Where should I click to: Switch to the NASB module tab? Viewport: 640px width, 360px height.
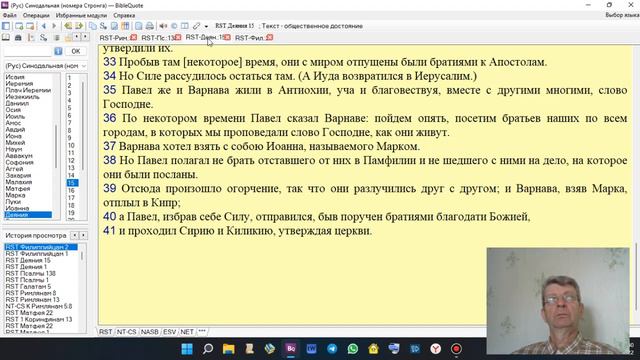[x=149, y=332]
